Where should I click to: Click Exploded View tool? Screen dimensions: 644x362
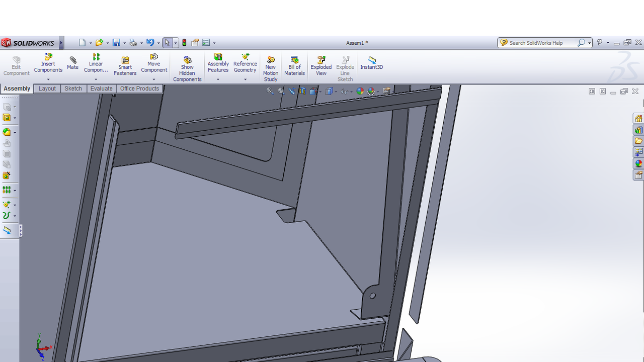tap(321, 66)
